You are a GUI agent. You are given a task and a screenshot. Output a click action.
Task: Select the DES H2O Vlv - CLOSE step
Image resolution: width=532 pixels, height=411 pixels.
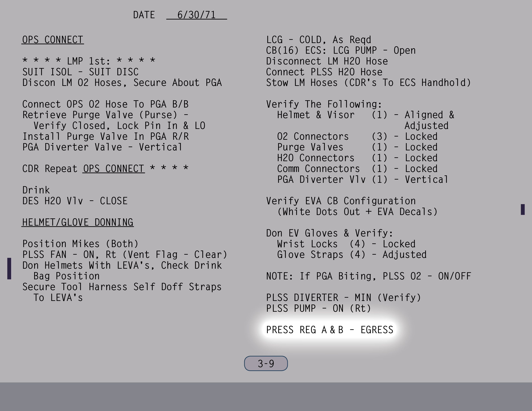pyautogui.click(x=75, y=201)
